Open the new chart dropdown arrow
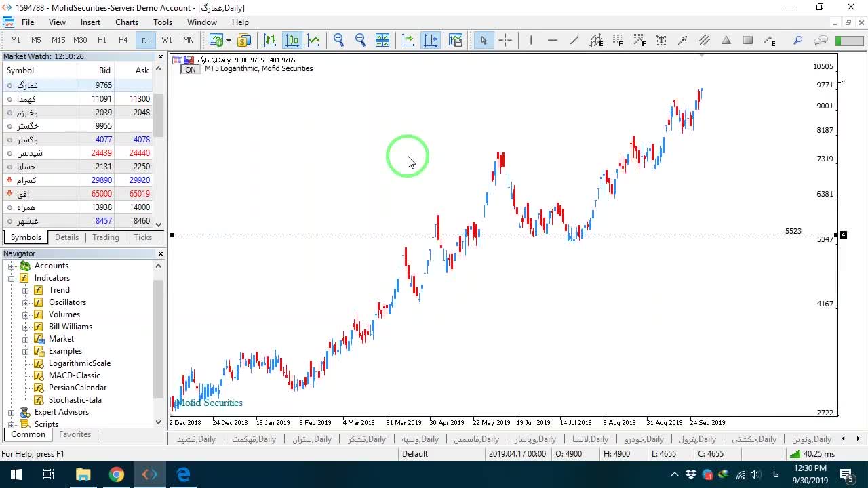The height and width of the screenshot is (488, 868). [x=229, y=41]
